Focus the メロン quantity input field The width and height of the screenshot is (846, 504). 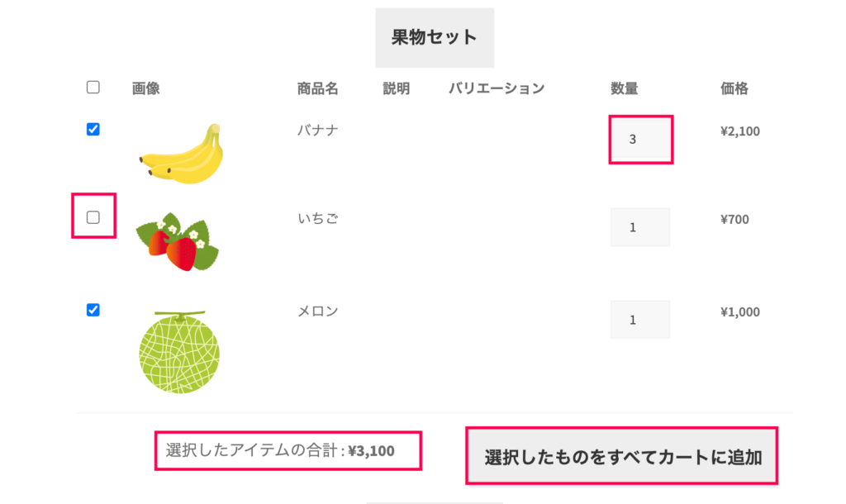pos(640,320)
